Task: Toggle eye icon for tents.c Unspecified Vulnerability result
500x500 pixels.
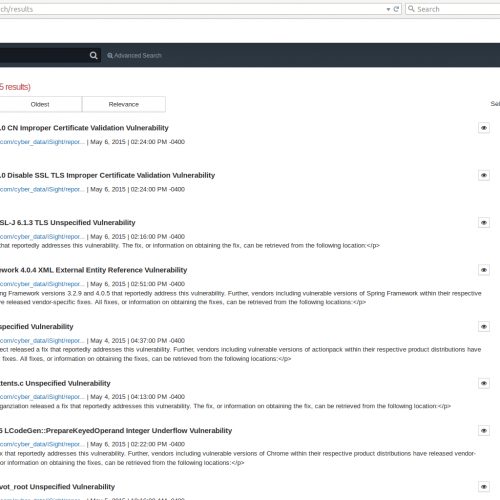Action: pos(484,383)
